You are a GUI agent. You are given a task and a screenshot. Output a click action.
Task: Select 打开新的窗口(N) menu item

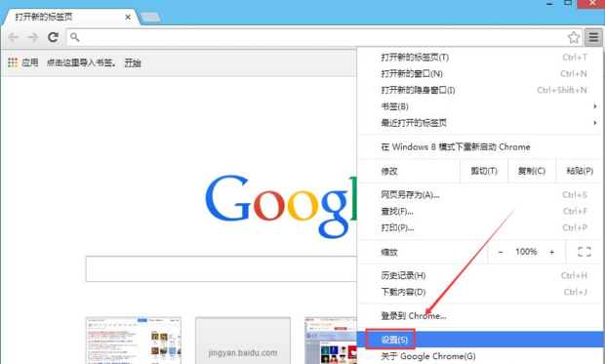(480, 74)
